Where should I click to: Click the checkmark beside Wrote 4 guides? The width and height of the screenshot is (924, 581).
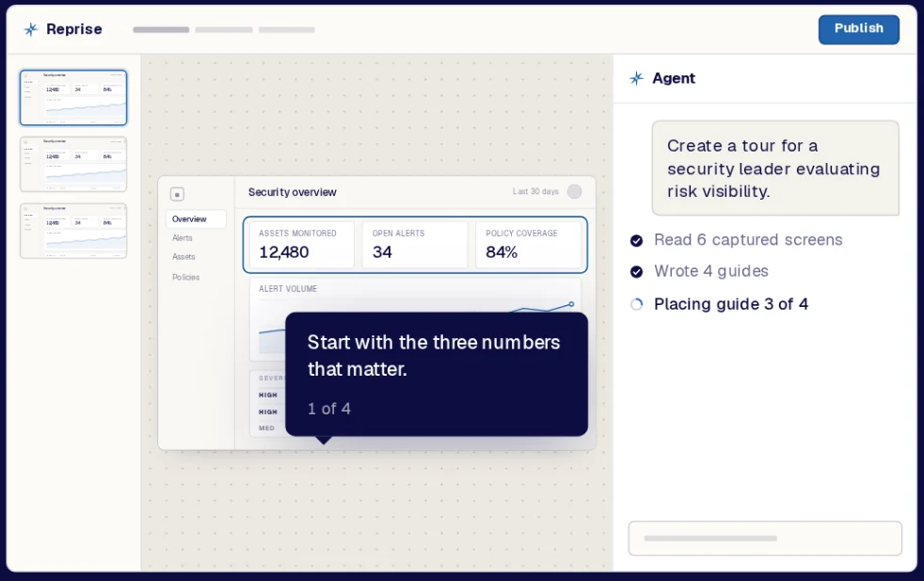click(x=636, y=271)
